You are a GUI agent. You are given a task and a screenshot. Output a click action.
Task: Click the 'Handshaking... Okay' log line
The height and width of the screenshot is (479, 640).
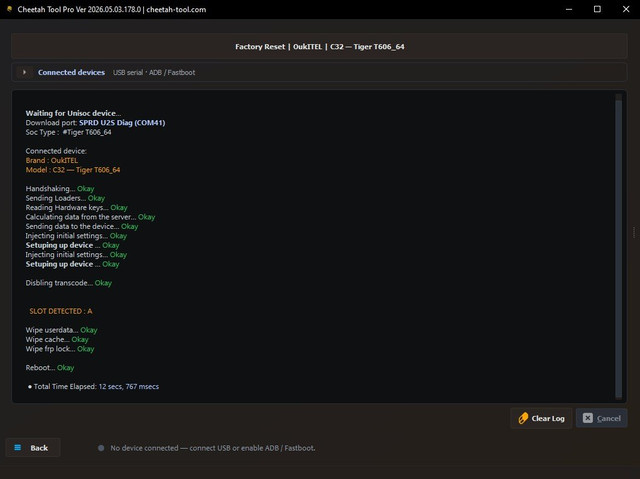60,188
